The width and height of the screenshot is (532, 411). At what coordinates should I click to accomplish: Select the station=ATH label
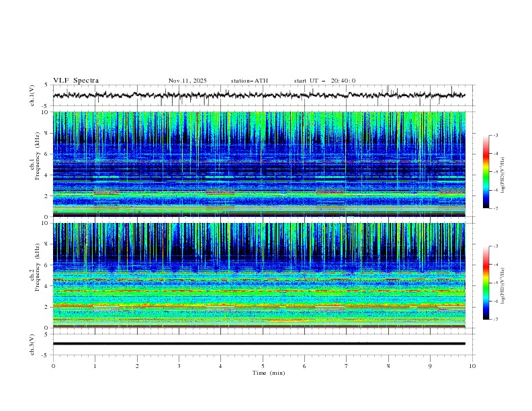pos(249,81)
